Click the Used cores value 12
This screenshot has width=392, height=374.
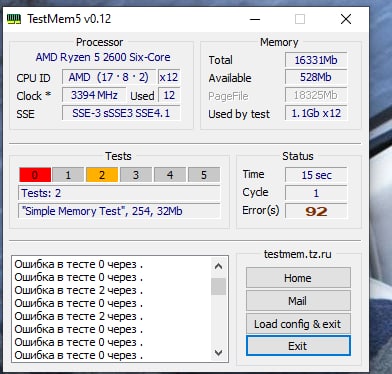click(x=169, y=95)
